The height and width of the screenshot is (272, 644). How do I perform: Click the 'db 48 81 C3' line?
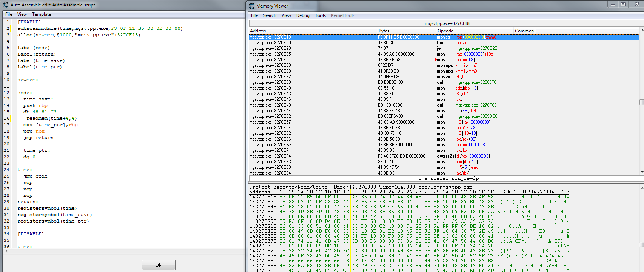(40, 112)
